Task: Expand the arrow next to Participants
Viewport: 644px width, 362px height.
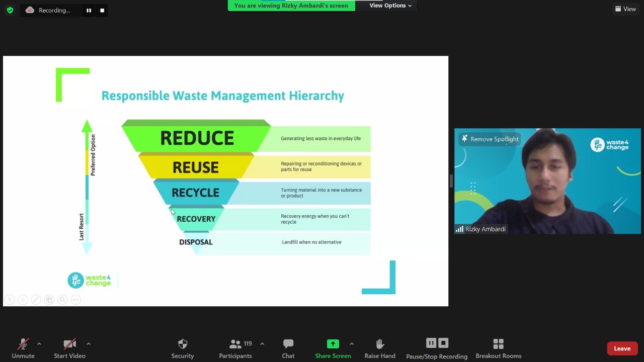Action: [x=262, y=344]
